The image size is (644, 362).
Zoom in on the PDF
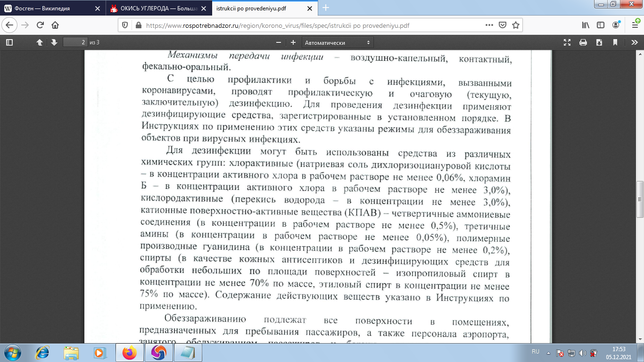[x=293, y=42]
